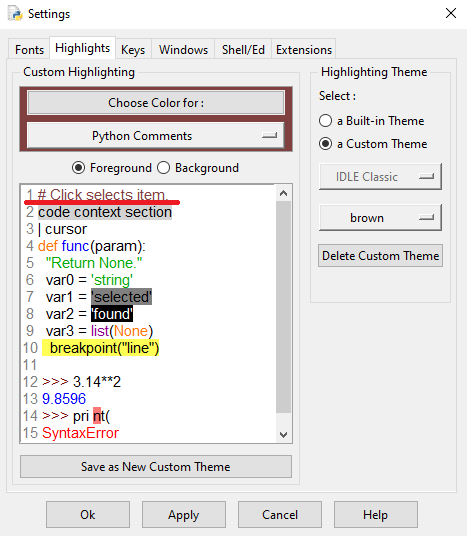Screen dimensions: 473x536
Task: Switch to the Keys tab
Action: click(x=133, y=50)
